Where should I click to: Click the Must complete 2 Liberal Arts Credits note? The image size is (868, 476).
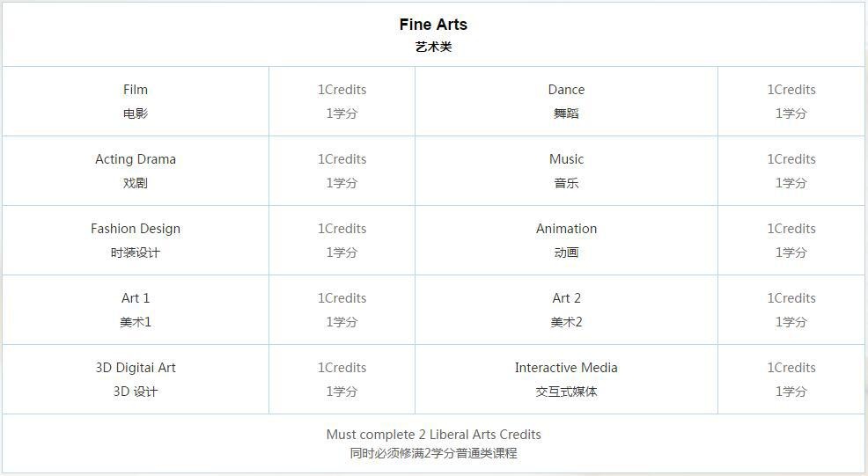tap(433, 435)
